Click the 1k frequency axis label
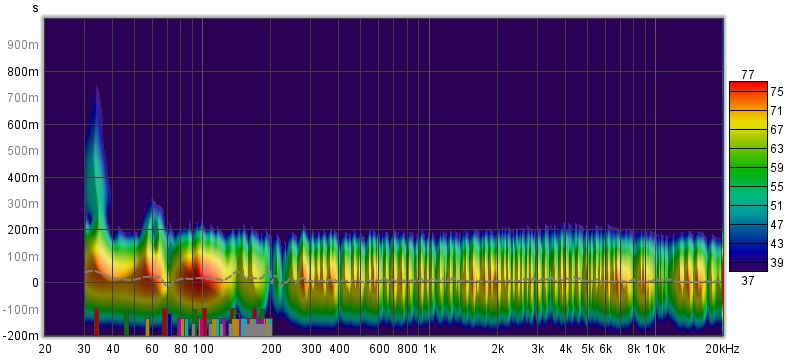This screenshot has height=360, width=800. 429,349
